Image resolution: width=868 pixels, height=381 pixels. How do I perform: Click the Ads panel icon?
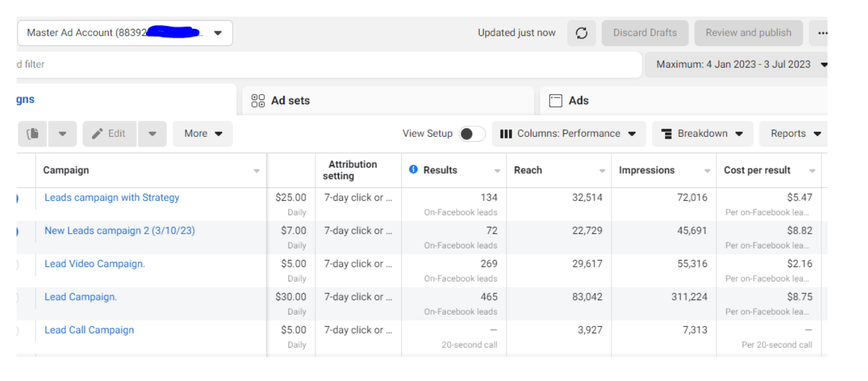(x=556, y=101)
